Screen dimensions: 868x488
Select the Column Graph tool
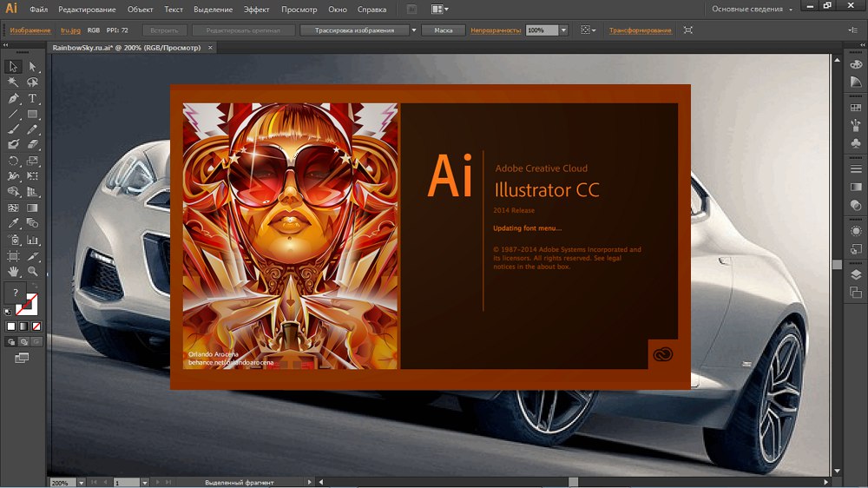pos(33,240)
